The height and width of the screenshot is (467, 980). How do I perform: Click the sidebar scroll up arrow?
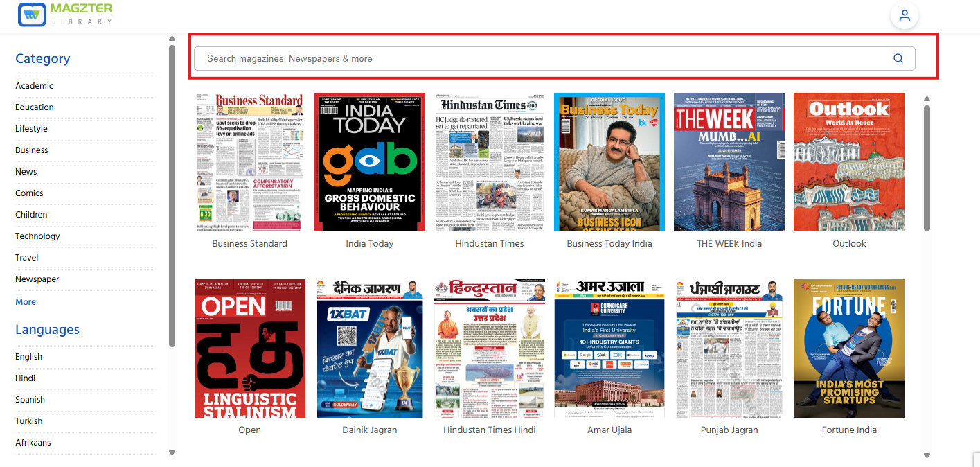point(172,39)
